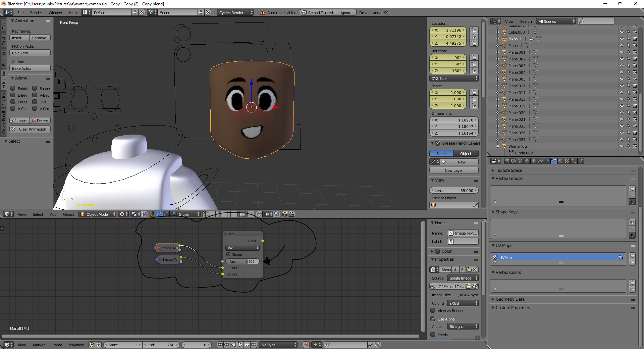Jump to the last frame in the timeline

[254, 345]
